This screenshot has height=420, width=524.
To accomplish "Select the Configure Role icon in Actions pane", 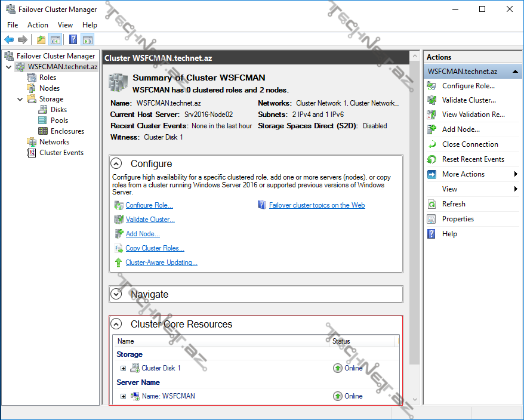I will [431, 85].
